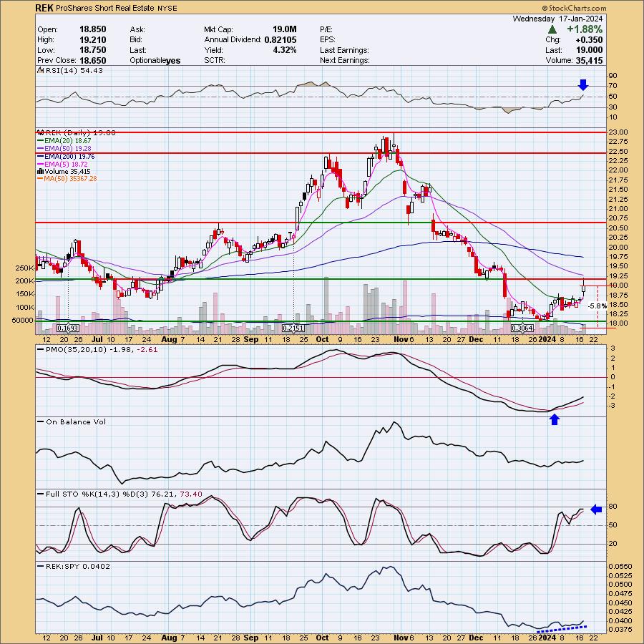Click the +1.88% percent change value
Screen dimensions: 644x644
coord(585,29)
